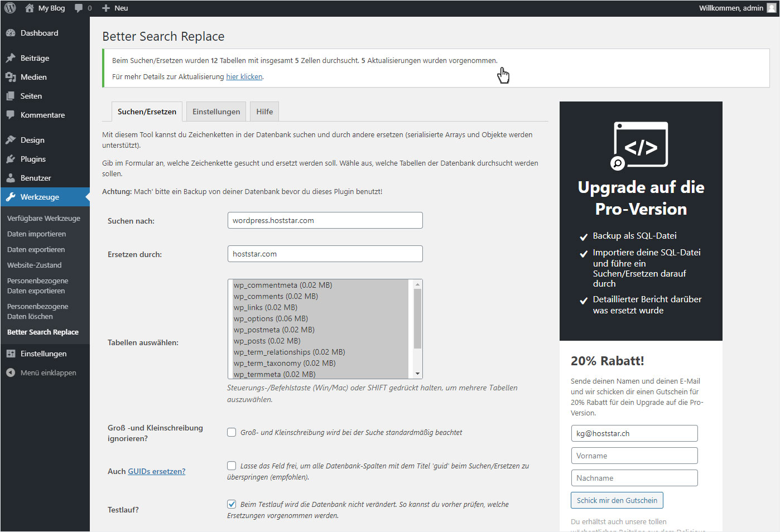Focus the 'Suchen nach' input field

pos(325,220)
